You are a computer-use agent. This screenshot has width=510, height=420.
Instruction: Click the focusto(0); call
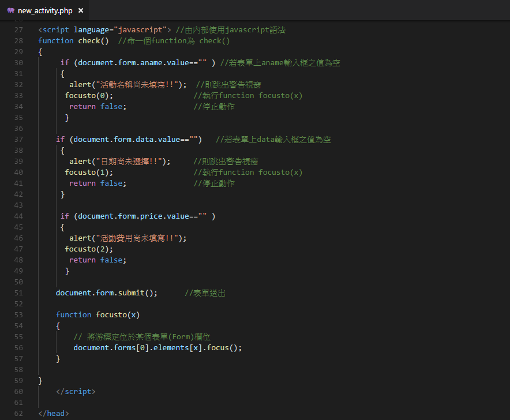point(89,96)
